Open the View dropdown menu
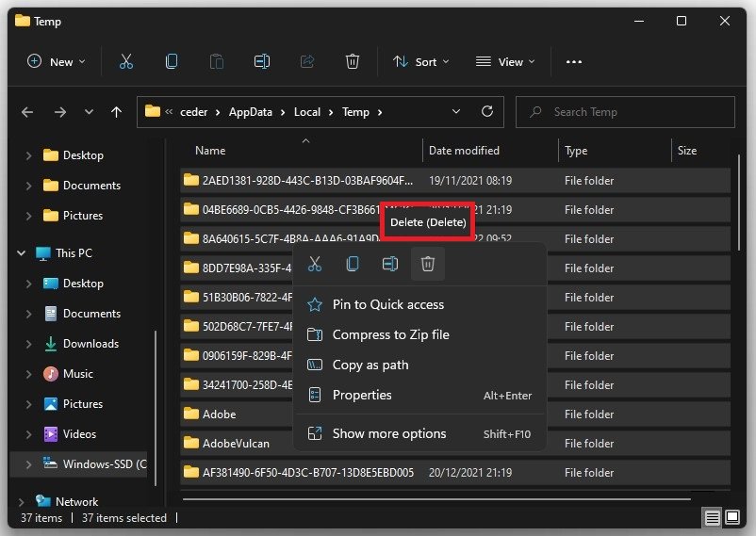The height and width of the screenshot is (536, 756). (505, 61)
